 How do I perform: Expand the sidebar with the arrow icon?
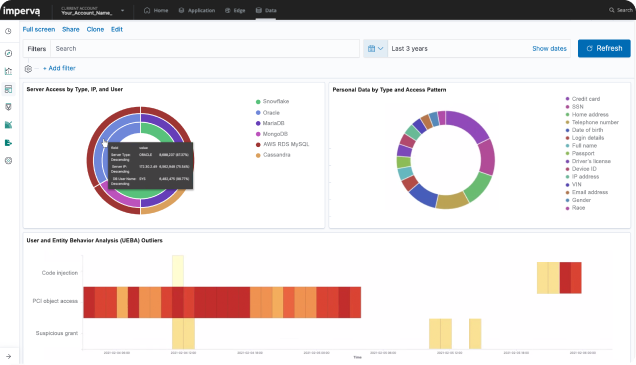[9, 356]
